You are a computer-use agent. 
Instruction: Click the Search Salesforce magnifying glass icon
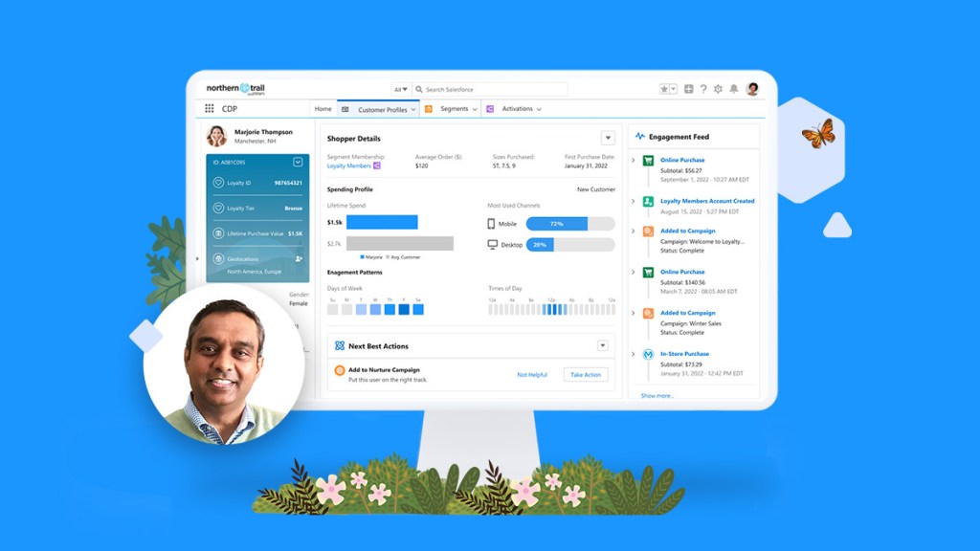[421, 87]
